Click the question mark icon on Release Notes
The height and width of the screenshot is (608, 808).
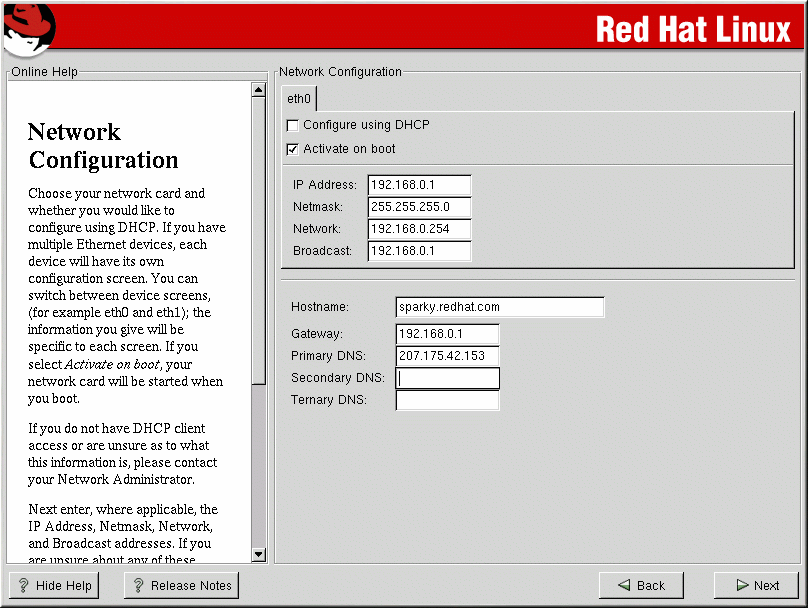[x=139, y=586]
